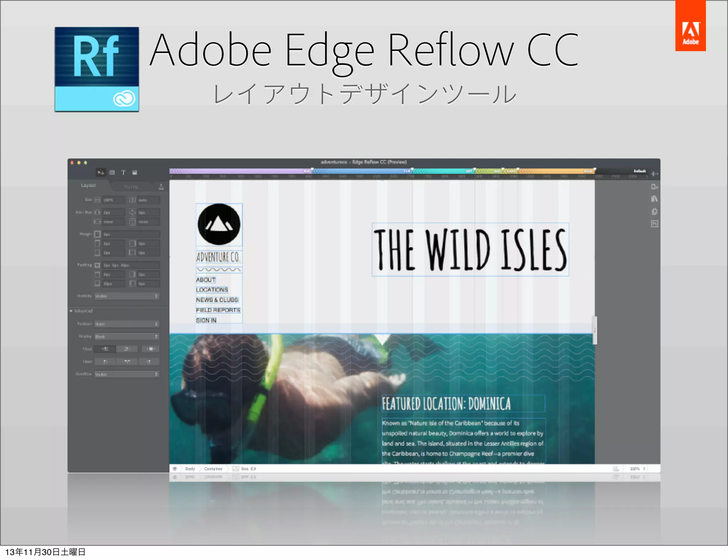Open the flask icon panel tab

pyautogui.click(x=161, y=187)
